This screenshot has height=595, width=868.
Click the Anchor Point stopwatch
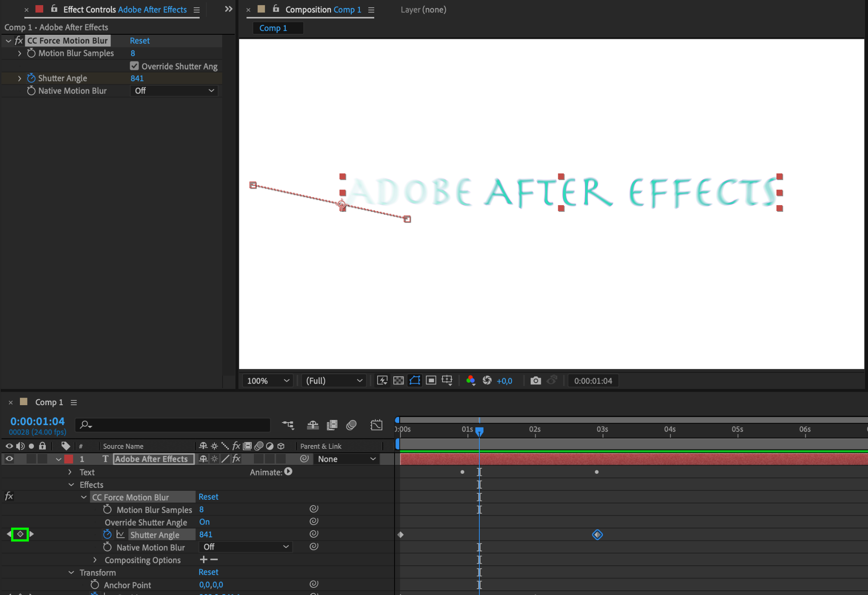click(95, 584)
